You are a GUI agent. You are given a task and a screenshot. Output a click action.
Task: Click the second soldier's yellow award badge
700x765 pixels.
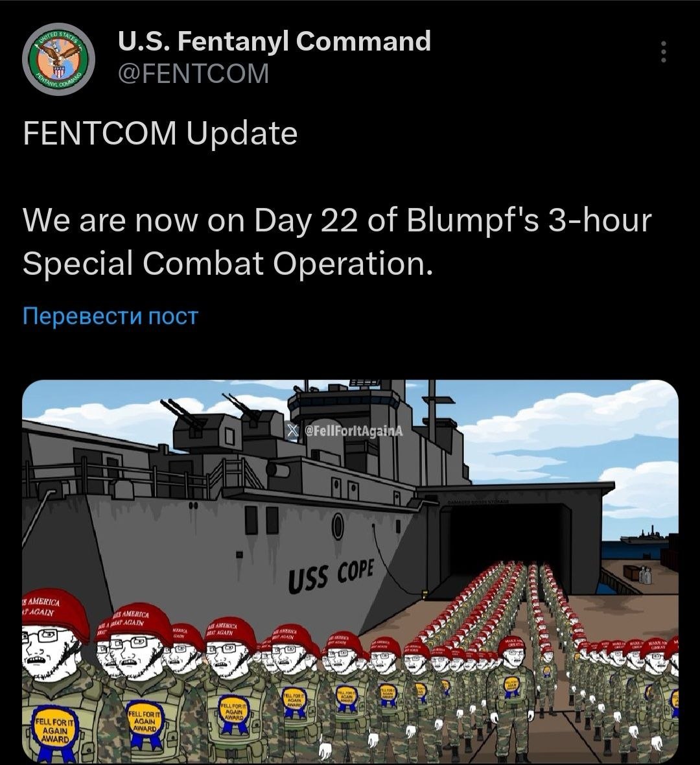145,720
